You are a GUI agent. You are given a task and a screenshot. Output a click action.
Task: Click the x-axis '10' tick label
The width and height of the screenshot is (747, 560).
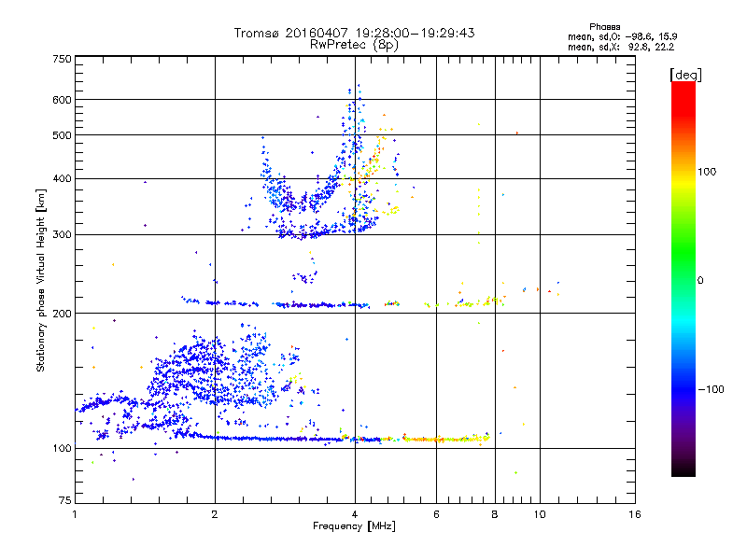click(x=540, y=514)
